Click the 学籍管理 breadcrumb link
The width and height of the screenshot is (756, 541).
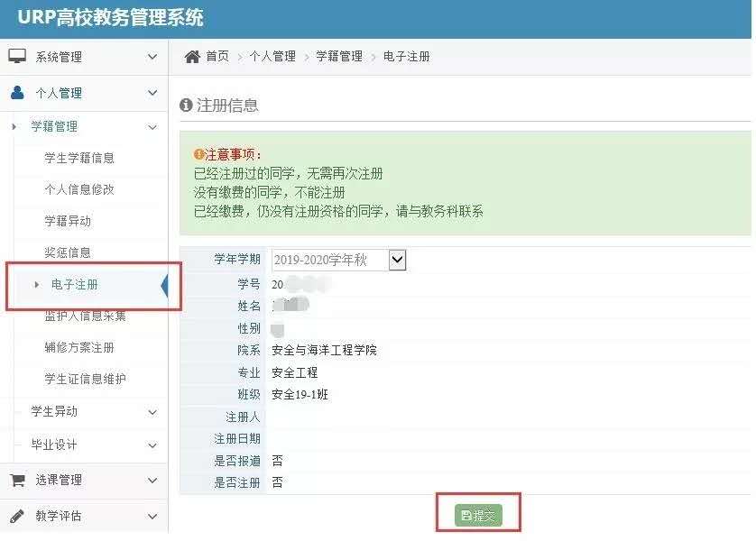[x=338, y=57]
